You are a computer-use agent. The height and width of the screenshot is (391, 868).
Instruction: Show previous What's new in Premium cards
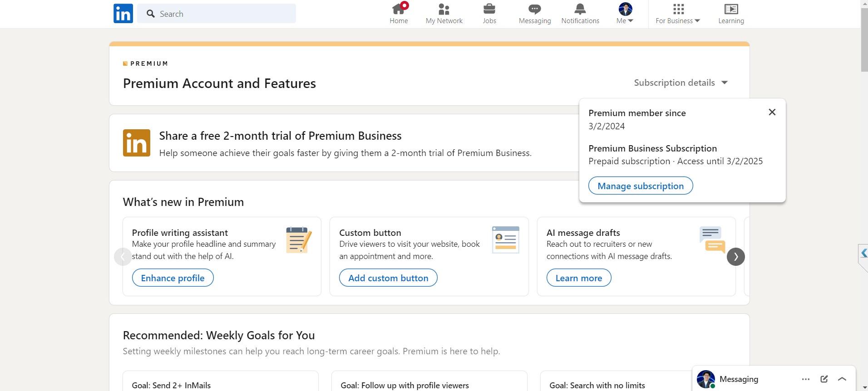(x=123, y=257)
